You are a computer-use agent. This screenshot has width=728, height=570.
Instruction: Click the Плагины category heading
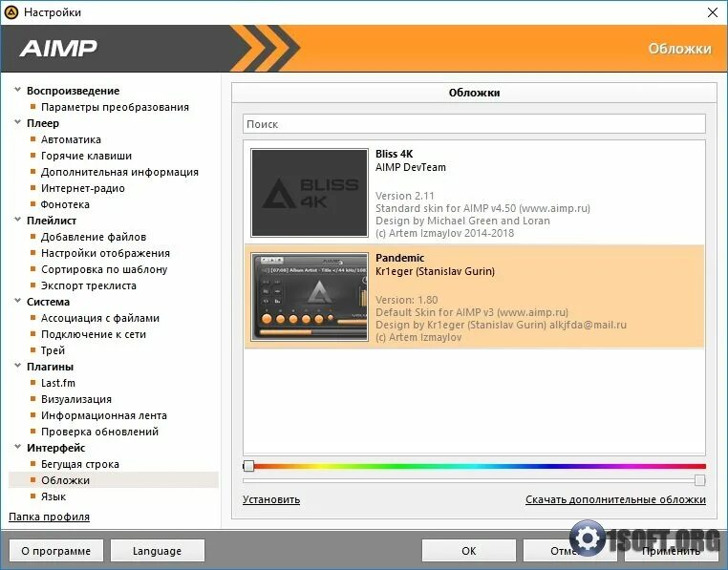50,368
